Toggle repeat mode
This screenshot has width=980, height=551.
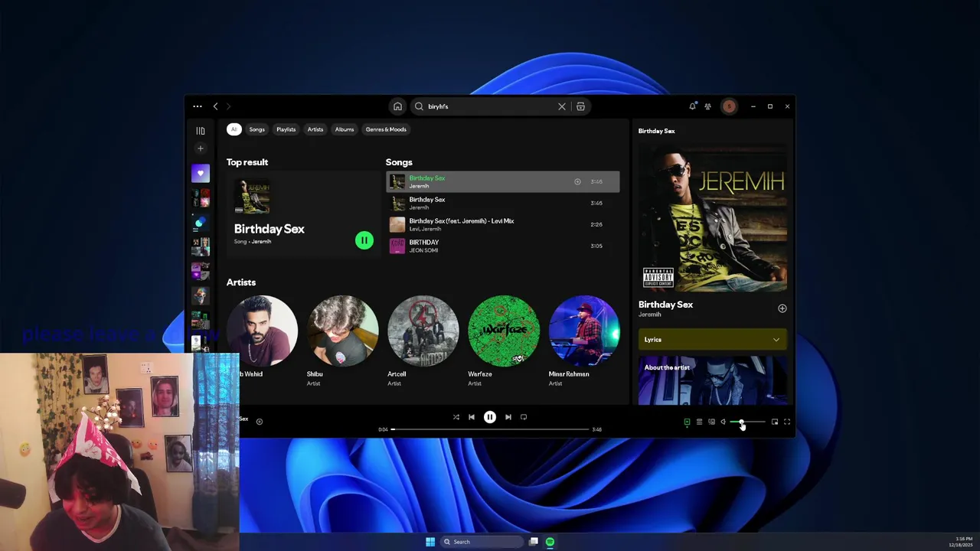524,417
